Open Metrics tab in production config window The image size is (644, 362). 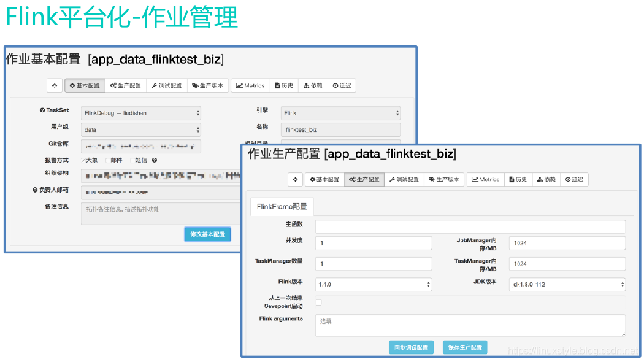486,179
